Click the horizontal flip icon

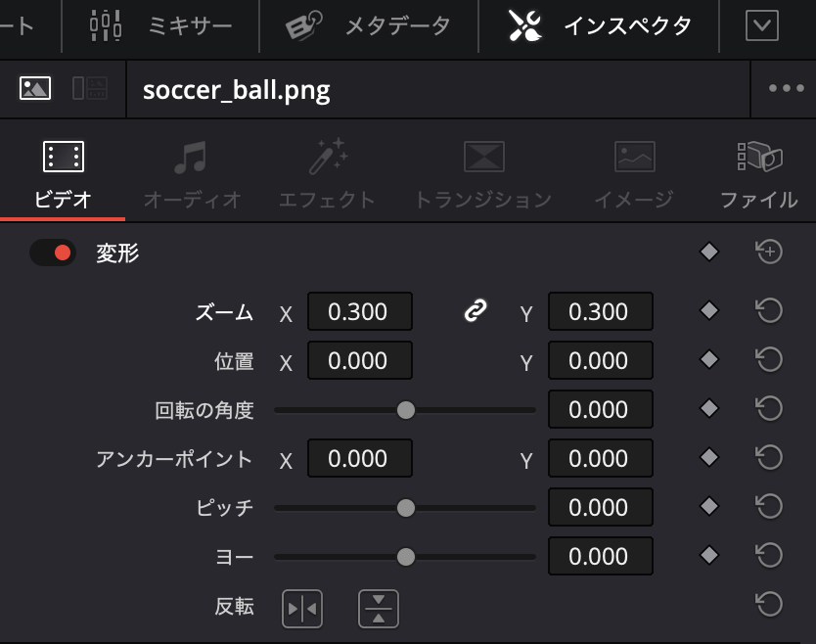pos(302,608)
